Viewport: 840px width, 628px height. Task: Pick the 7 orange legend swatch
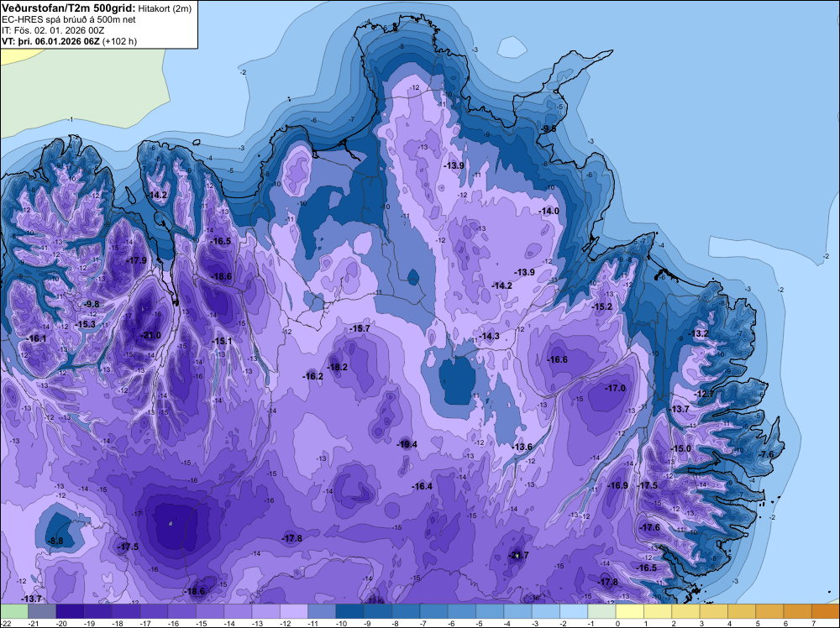pyautogui.click(x=826, y=611)
